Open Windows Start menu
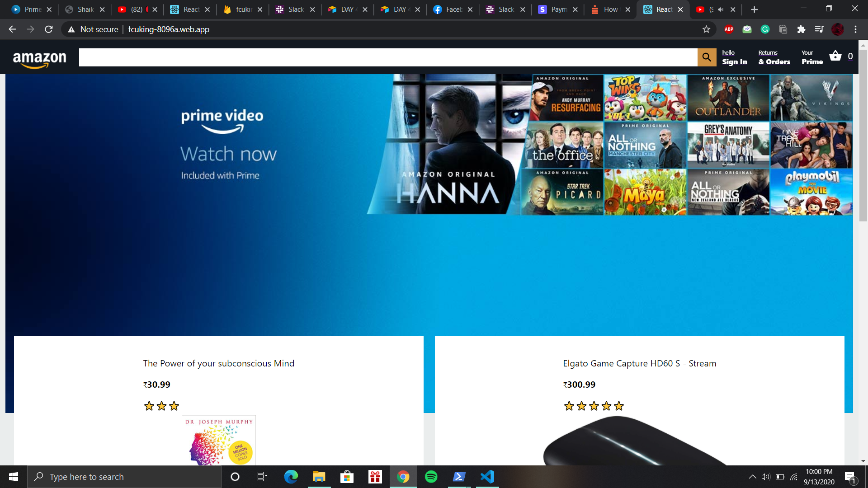The image size is (868, 488). click(x=14, y=477)
